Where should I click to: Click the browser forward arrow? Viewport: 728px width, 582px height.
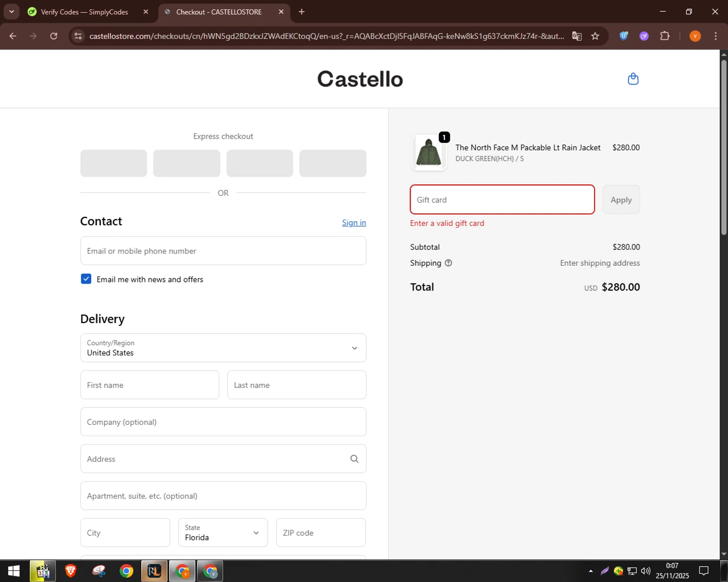point(33,36)
